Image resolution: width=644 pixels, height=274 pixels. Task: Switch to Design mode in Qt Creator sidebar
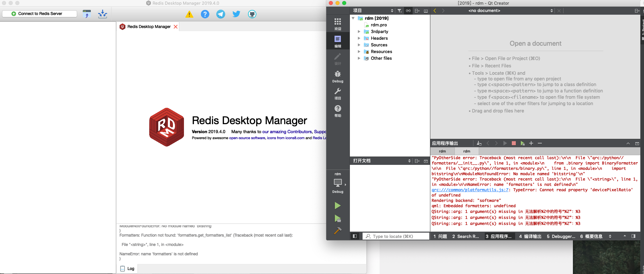pyautogui.click(x=338, y=59)
